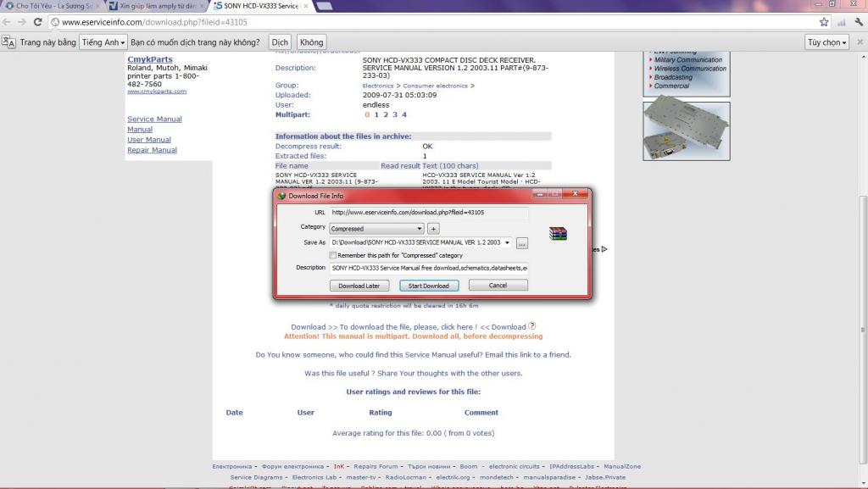The height and width of the screenshot is (489, 868).
Task: Toggle Remember this path for Compressed category
Action: [x=332, y=256]
